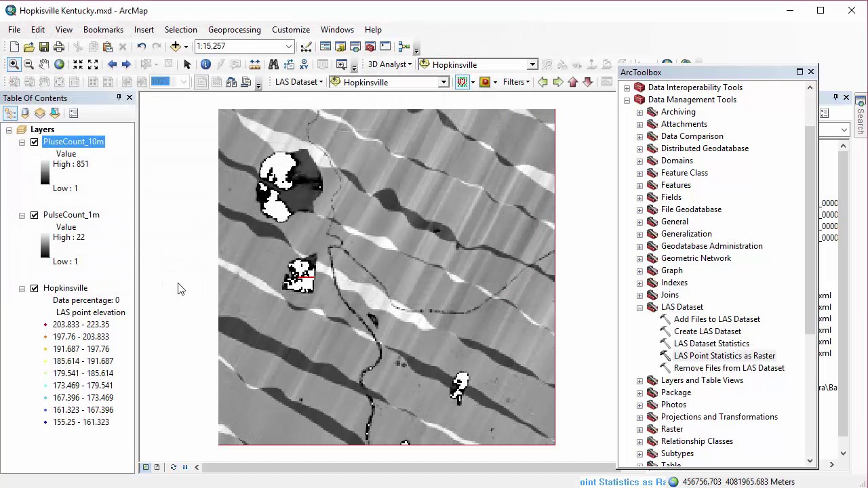Screen dimensions: 868x488
Task: Select the Zoom In tool
Action: (x=14, y=64)
